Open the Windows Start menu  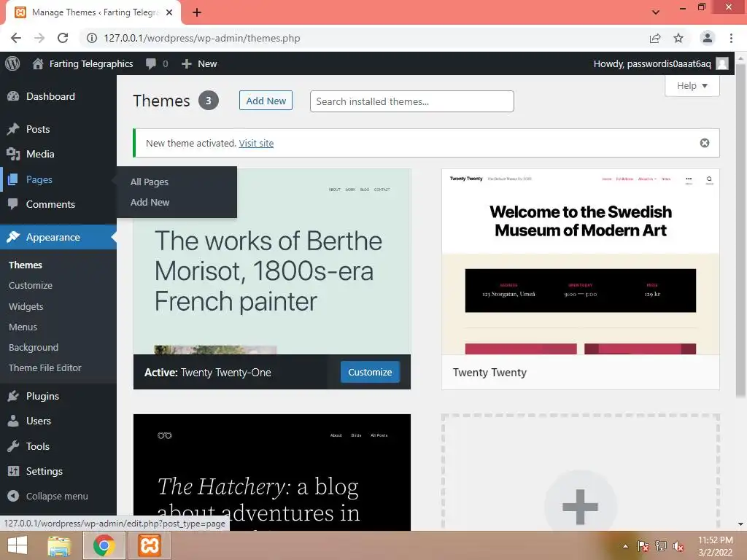(x=18, y=545)
